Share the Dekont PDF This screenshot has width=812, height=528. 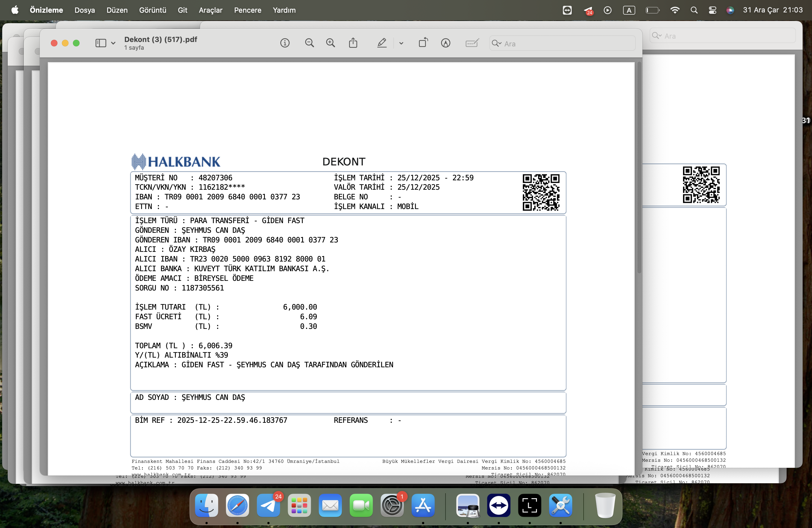pyautogui.click(x=353, y=43)
